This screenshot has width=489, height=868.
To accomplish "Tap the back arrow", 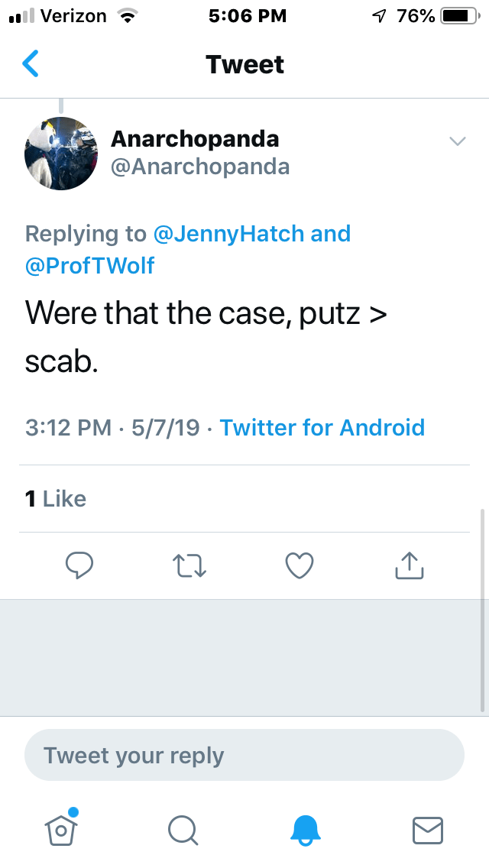I will 31,64.
